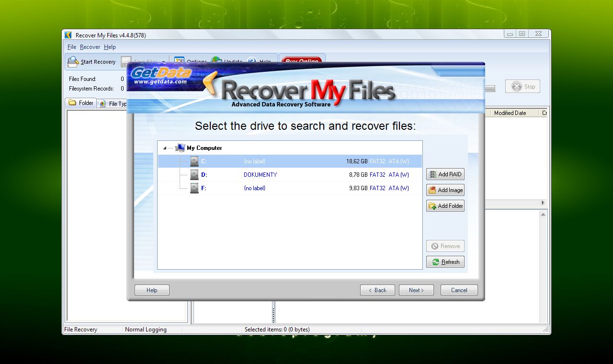
Task: Switch to the File Type tab
Action: click(x=113, y=103)
